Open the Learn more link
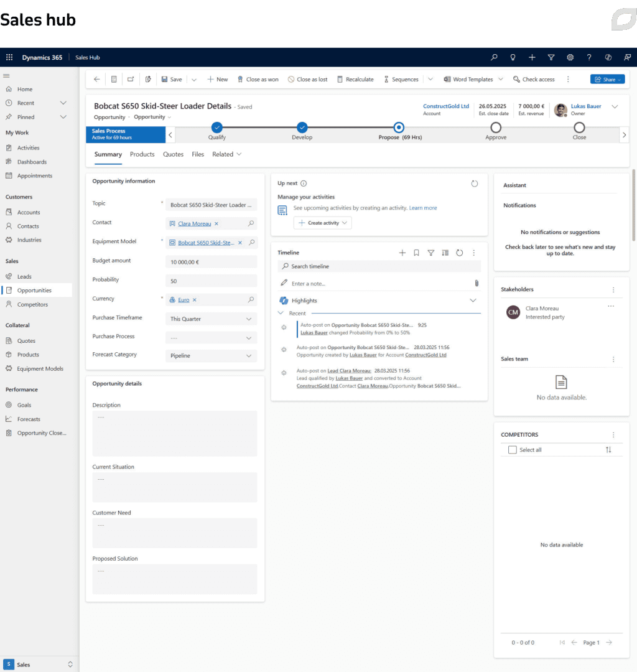 pyautogui.click(x=423, y=208)
